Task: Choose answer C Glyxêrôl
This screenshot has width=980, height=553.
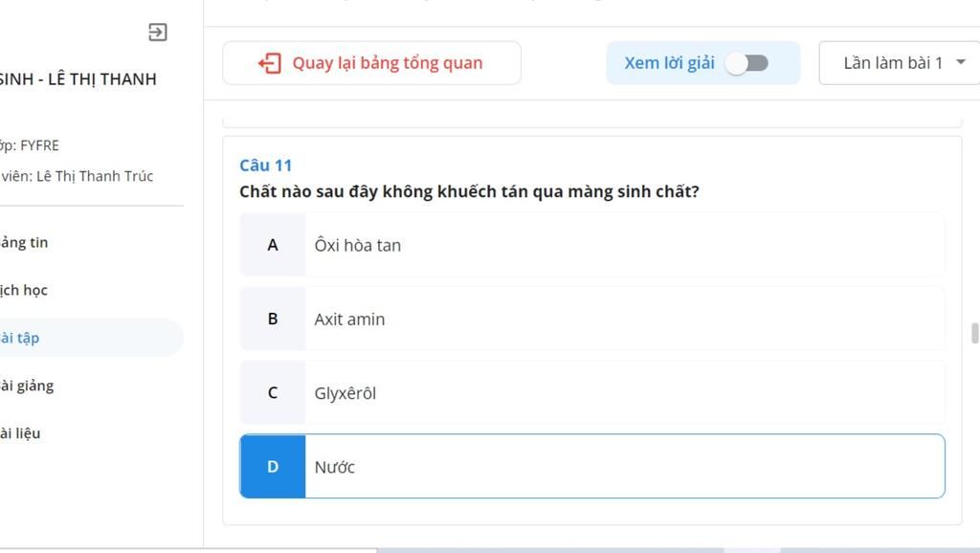Action: tap(591, 392)
